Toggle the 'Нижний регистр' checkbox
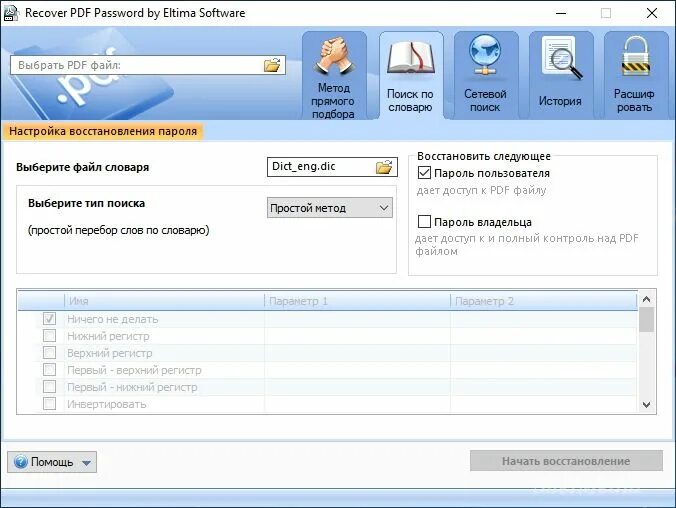The width and height of the screenshot is (676, 508). tap(50, 336)
